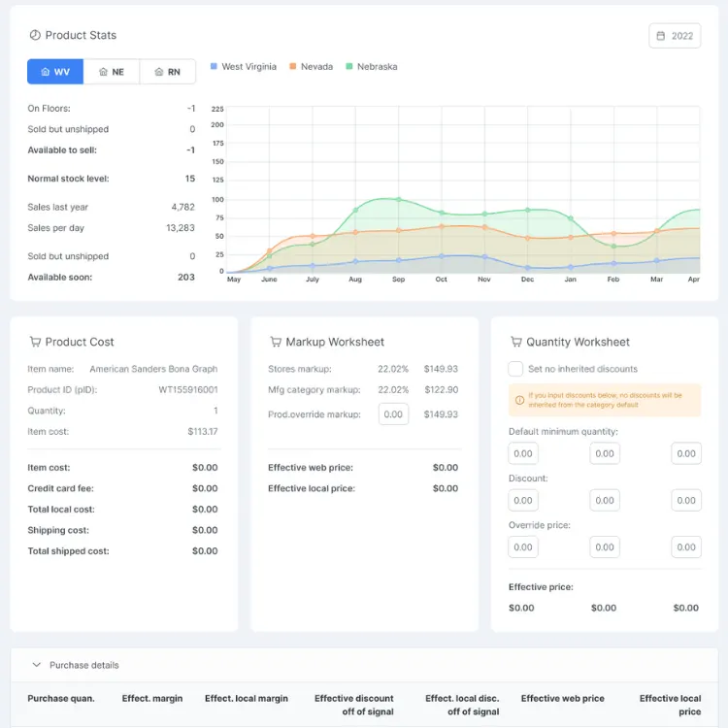Click Effect. local disc. off of signal header
The image size is (728, 728).
(x=462, y=705)
